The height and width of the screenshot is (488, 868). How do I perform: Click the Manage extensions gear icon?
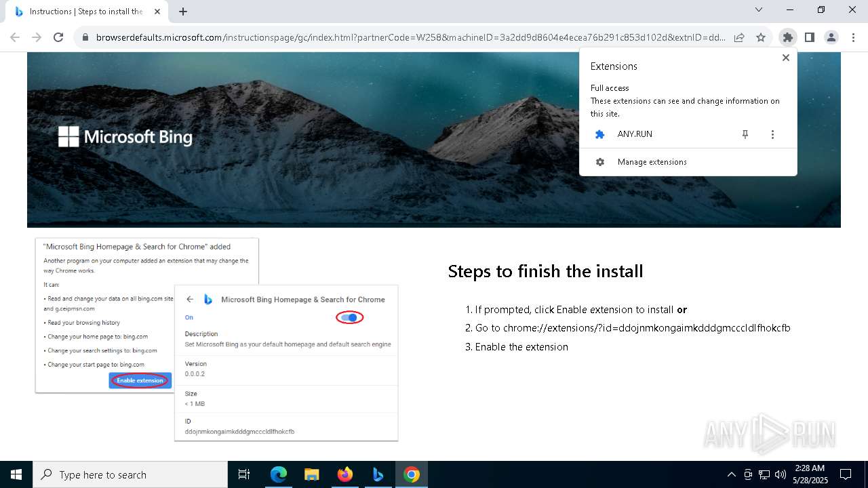[x=599, y=162]
